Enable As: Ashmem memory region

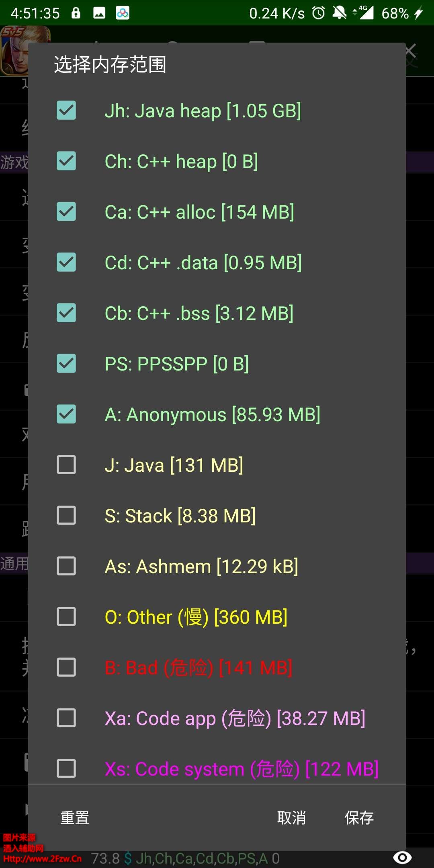tap(66, 566)
